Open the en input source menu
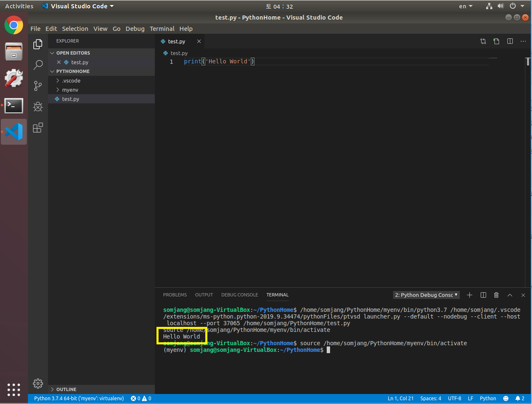 (x=466, y=6)
